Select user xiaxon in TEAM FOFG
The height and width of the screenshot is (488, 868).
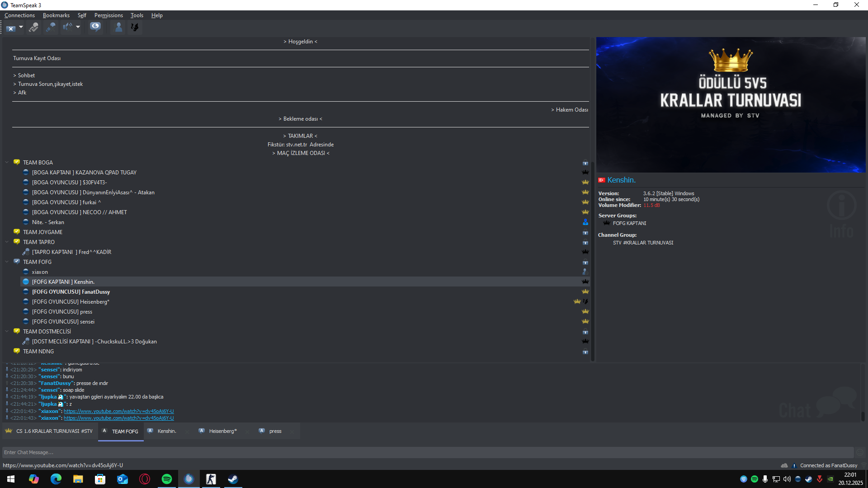tap(40, 272)
